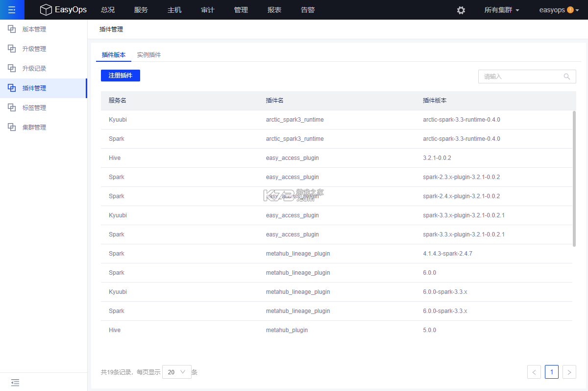Click Kyuubi in the arctic-spark-3.3-runtime-0.4.0 row
This screenshot has width=588, height=391.
118,120
